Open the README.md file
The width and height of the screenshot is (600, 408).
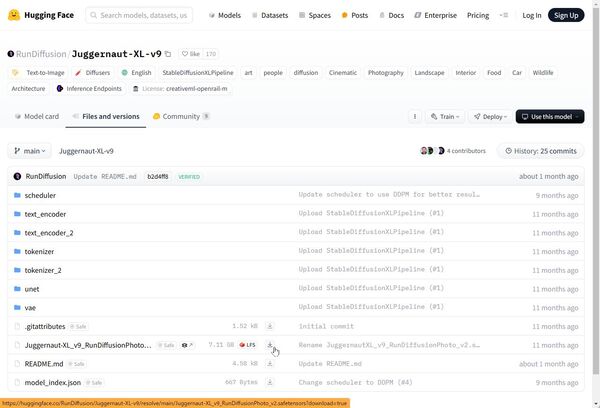point(44,364)
